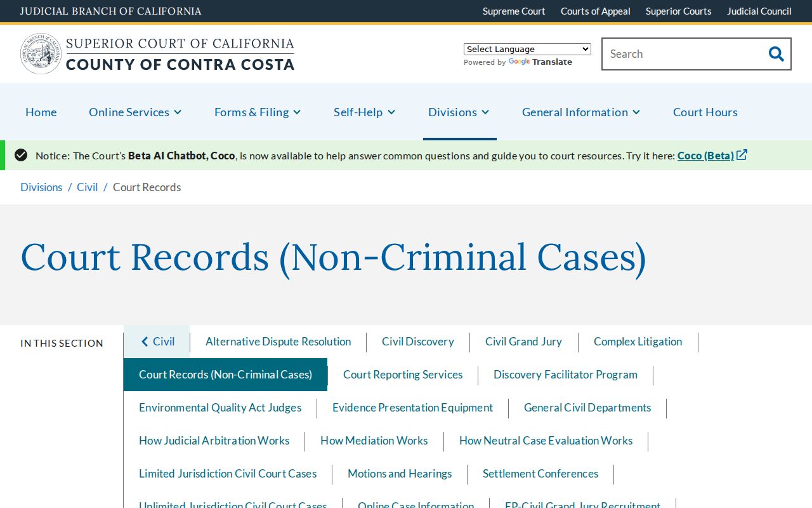Open How Neutral Case Evaluation Works link

(546, 441)
